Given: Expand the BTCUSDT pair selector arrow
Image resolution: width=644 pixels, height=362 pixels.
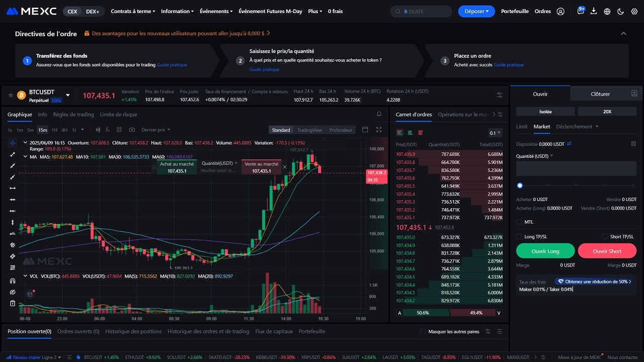Looking at the screenshot, I should tap(68, 95).
